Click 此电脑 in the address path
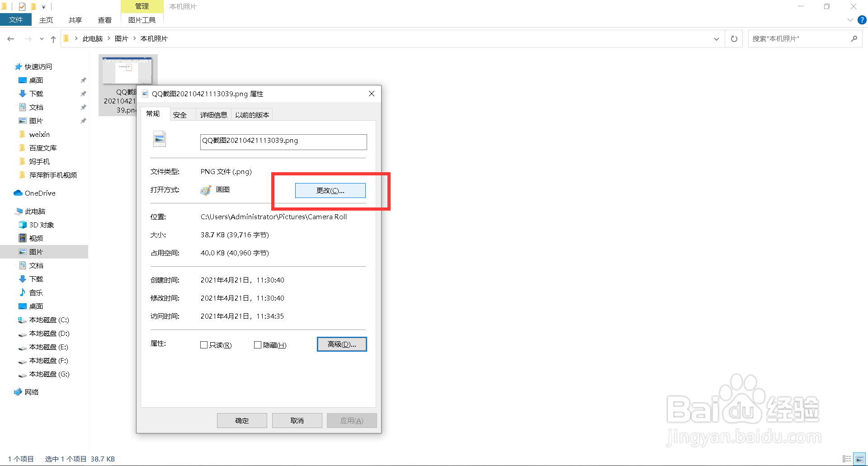The height and width of the screenshot is (466, 868). tap(93, 39)
